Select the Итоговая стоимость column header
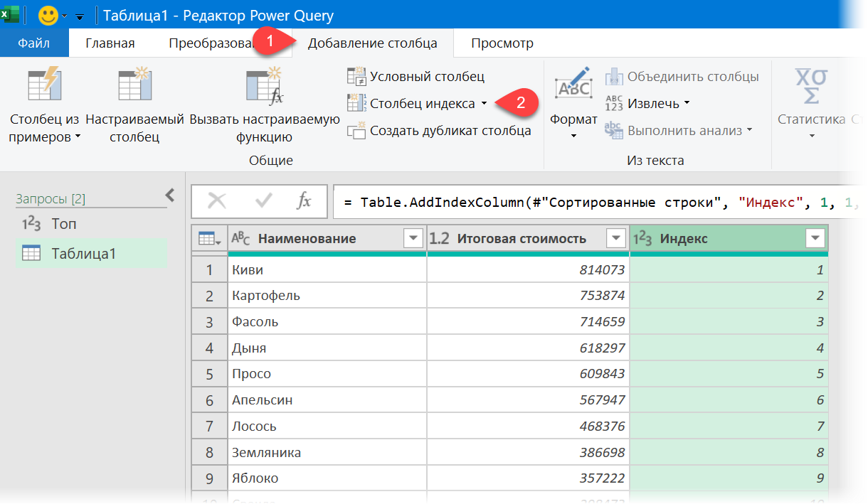868x504 pixels. (x=528, y=239)
